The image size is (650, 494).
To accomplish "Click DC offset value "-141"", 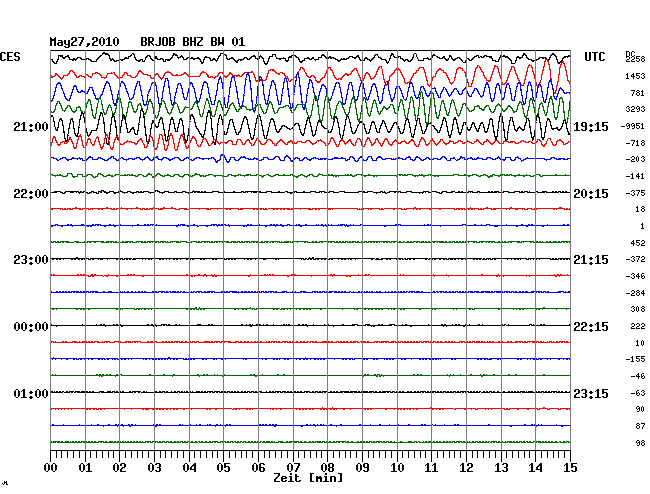I will [x=635, y=177].
